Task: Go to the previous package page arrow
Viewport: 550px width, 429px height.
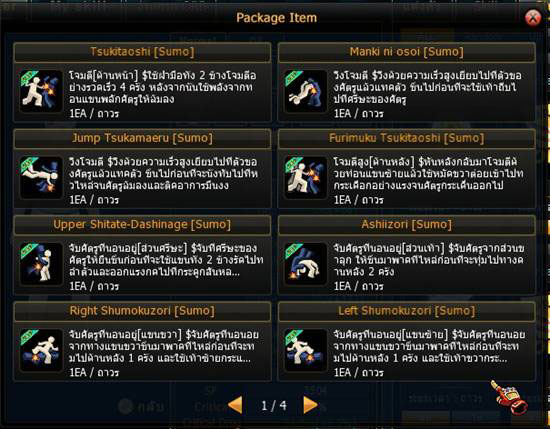Action: 235,405
